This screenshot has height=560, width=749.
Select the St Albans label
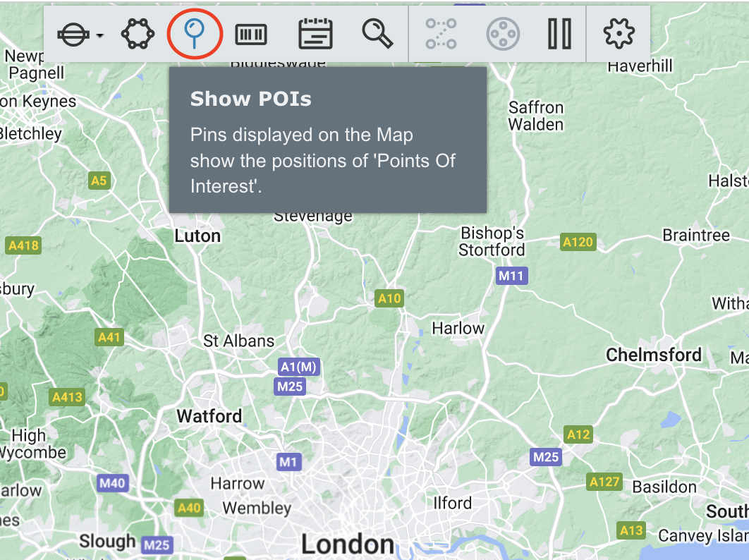(x=238, y=341)
